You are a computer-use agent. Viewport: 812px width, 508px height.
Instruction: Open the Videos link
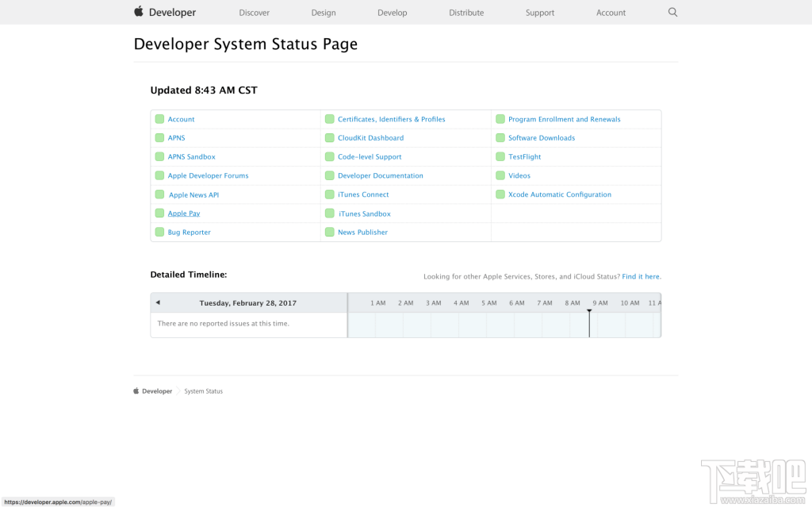[519, 175]
